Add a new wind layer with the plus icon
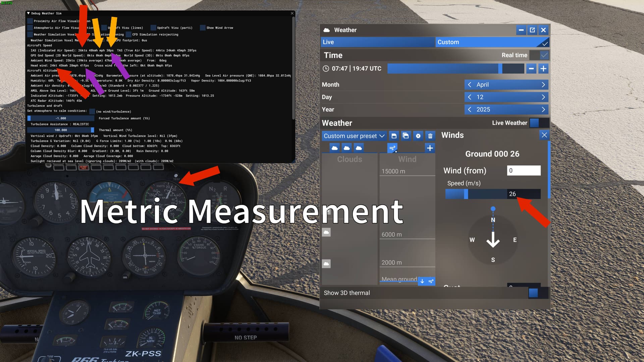Screen dimensions: 644x362 [x=430, y=148]
